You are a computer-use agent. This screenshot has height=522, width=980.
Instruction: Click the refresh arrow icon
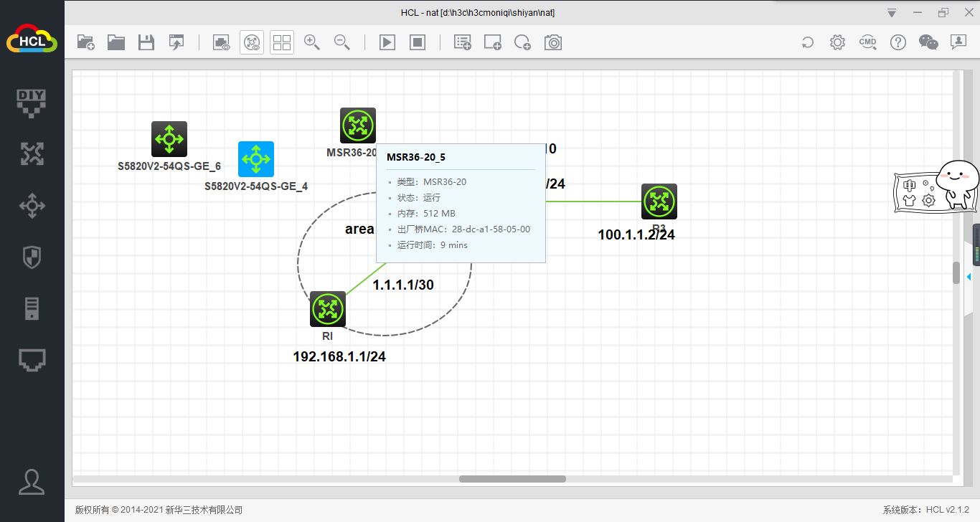808,42
